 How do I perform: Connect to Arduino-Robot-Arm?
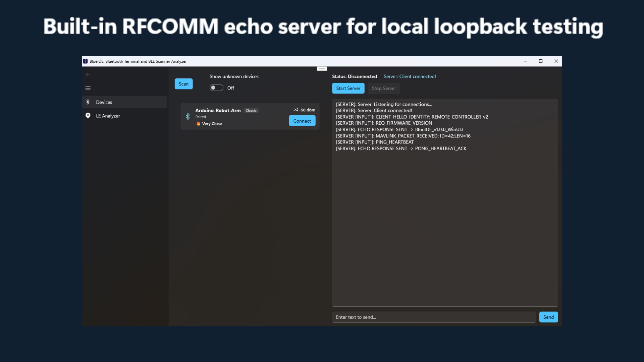tap(302, 121)
